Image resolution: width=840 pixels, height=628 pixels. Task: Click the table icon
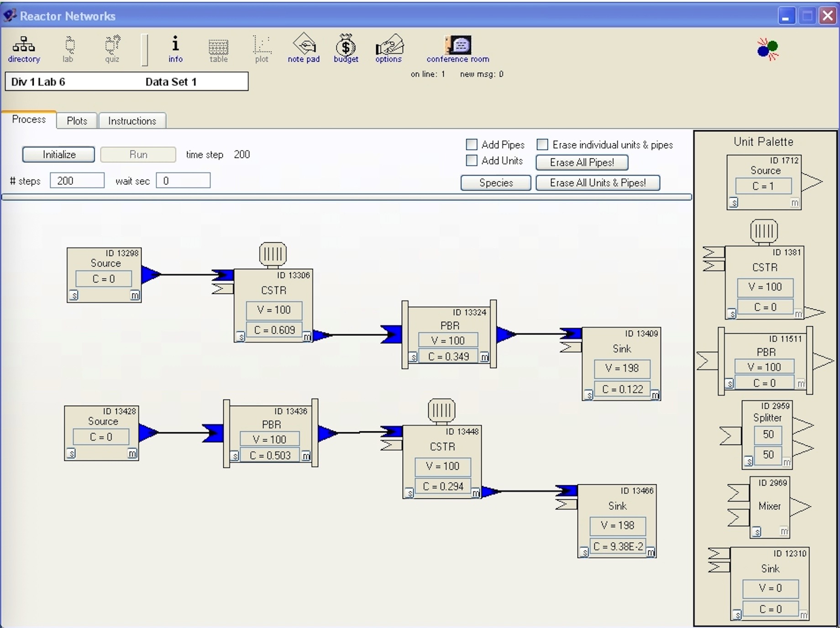tap(218, 51)
